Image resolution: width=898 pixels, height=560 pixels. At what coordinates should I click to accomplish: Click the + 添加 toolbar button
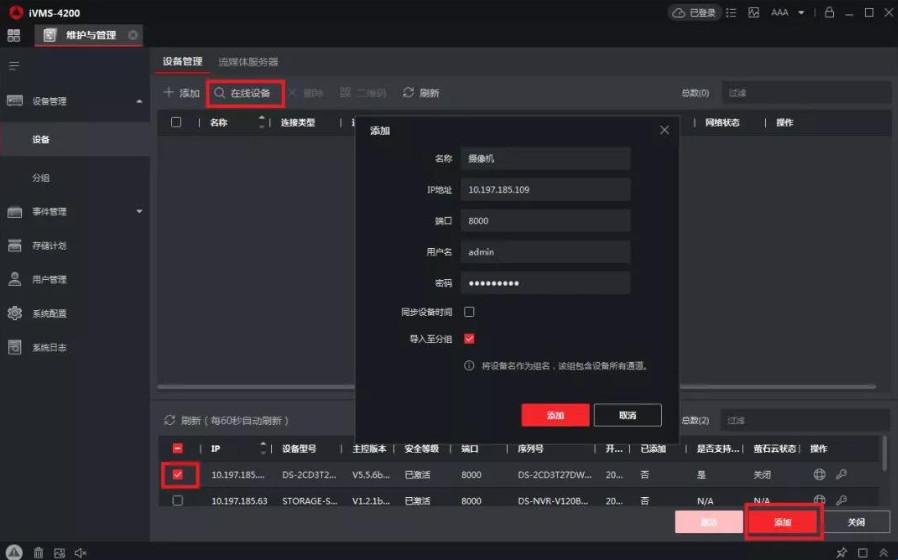pyautogui.click(x=181, y=93)
